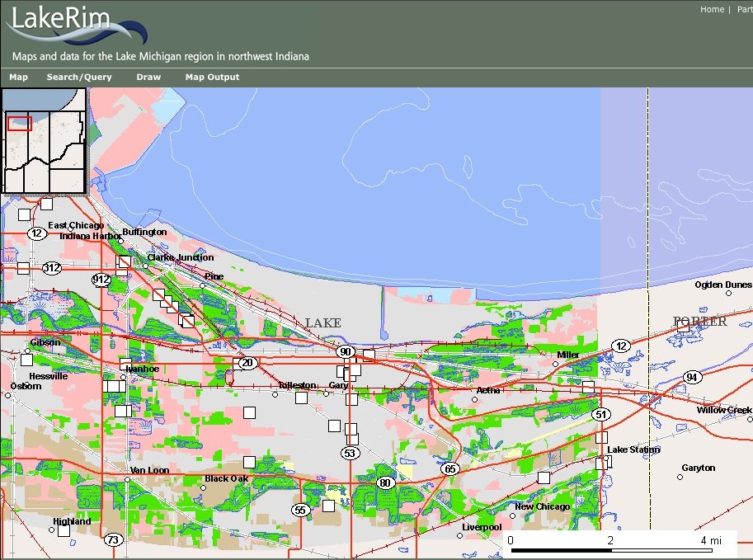Click the Route 53 highway shield

(351, 451)
